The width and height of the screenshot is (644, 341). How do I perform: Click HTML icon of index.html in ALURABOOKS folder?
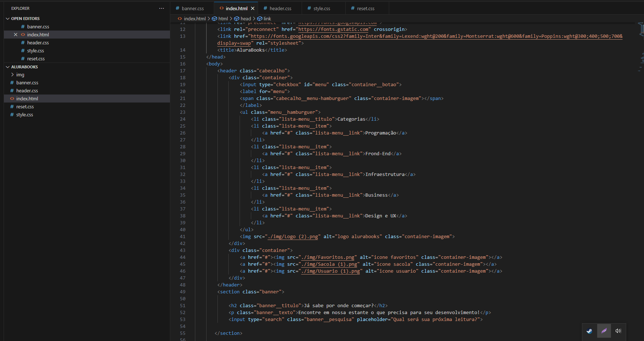click(x=12, y=99)
